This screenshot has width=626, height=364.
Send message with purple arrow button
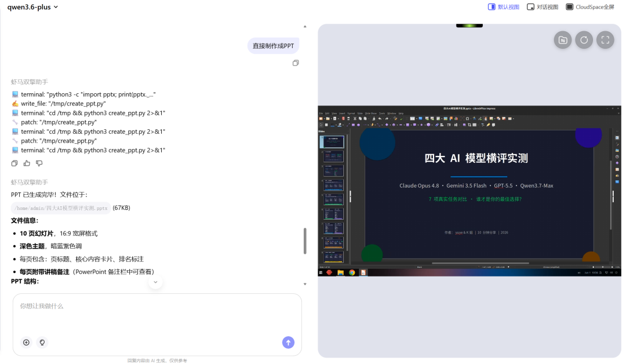click(x=288, y=343)
